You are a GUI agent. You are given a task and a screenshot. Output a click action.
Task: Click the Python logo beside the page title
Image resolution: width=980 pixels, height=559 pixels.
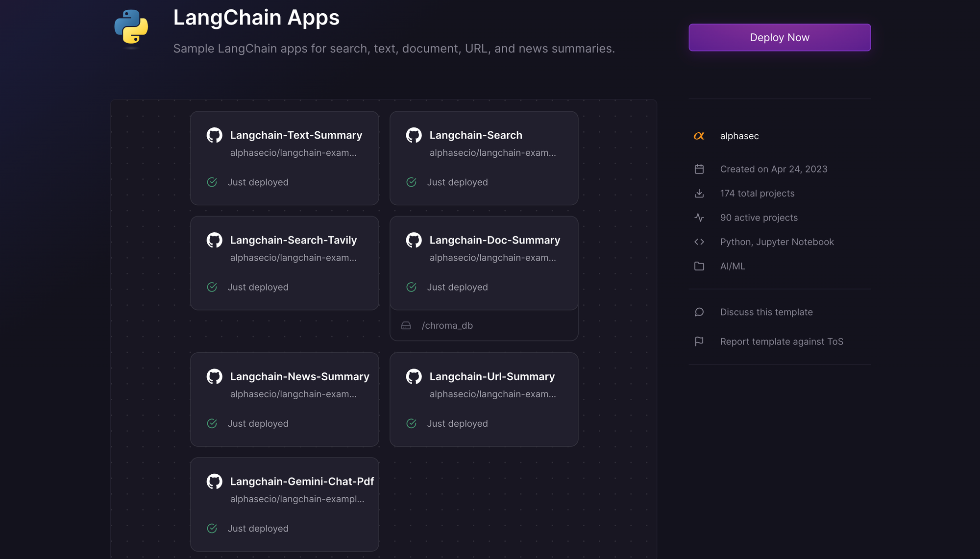130,27
